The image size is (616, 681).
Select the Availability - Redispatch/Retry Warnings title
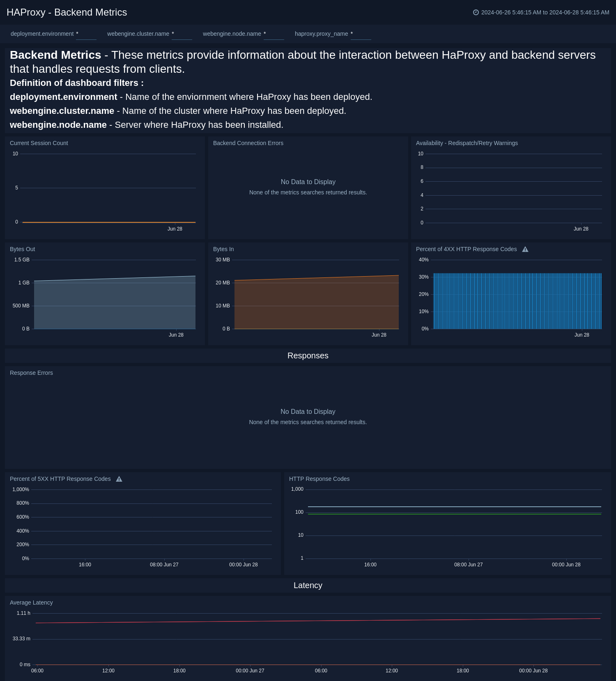click(x=467, y=143)
